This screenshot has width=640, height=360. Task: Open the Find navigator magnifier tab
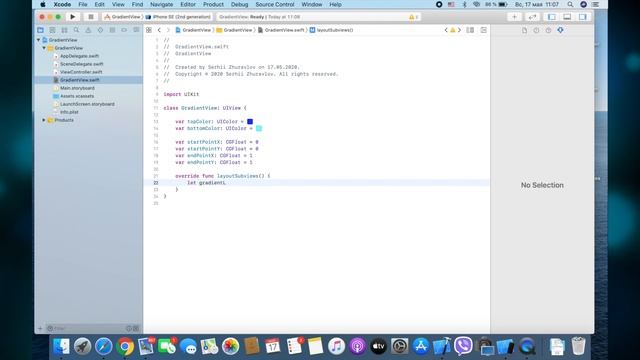(x=76, y=30)
